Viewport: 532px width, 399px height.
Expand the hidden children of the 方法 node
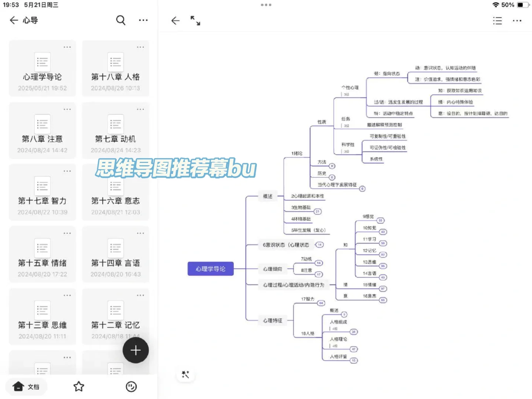[x=332, y=166]
